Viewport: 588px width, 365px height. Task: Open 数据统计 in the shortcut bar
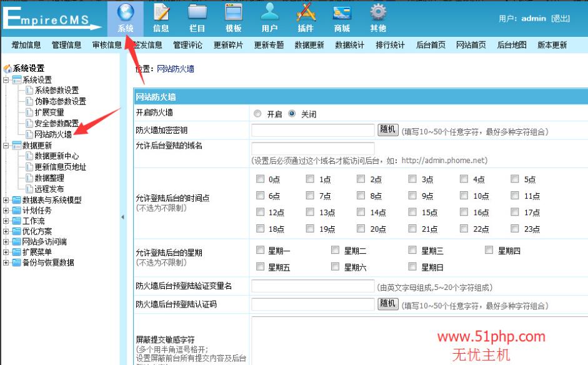[x=349, y=45]
